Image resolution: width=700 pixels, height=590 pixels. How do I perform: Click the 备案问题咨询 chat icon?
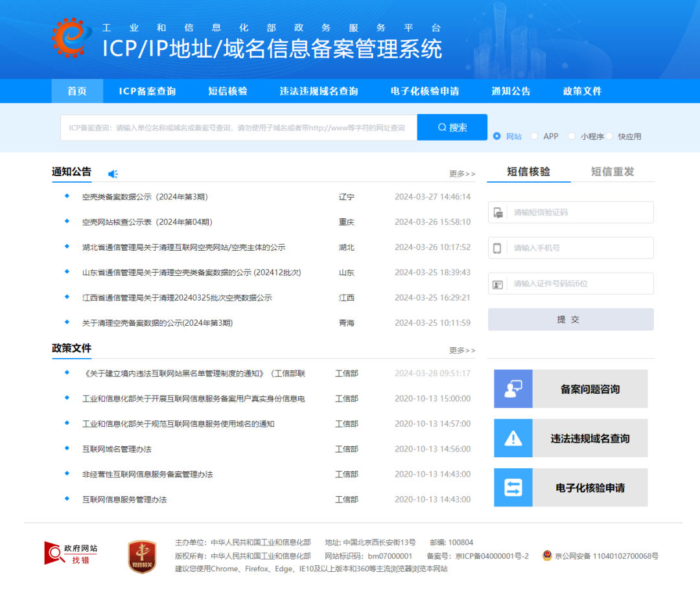[x=513, y=389]
